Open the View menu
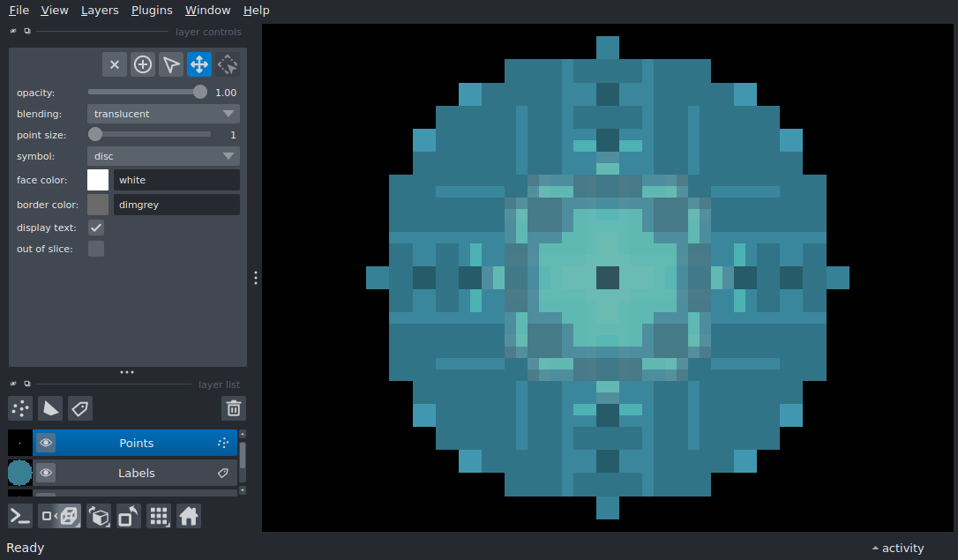958x560 pixels. point(55,11)
